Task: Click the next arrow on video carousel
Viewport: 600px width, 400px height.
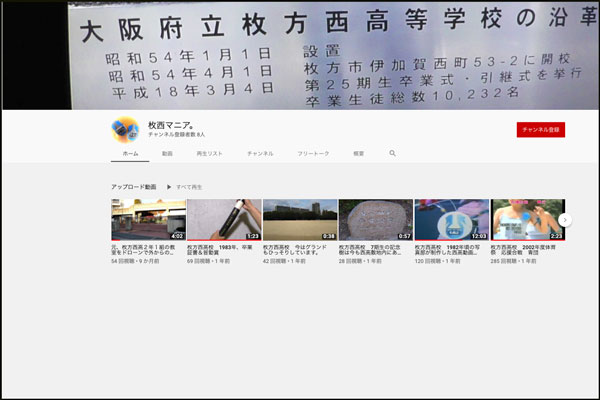Action: [x=565, y=219]
